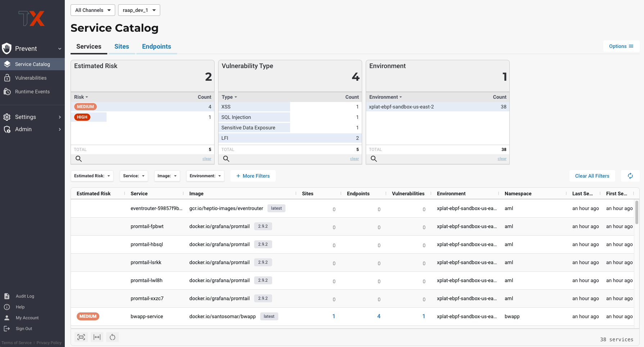Open the raap_dev_1 dropdown
The width and height of the screenshot is (644, 347).
pos(139,10)
